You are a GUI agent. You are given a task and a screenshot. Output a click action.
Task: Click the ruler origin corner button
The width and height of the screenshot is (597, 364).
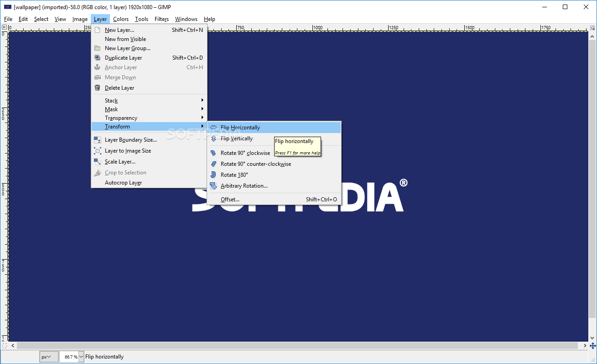pos(4,27)
